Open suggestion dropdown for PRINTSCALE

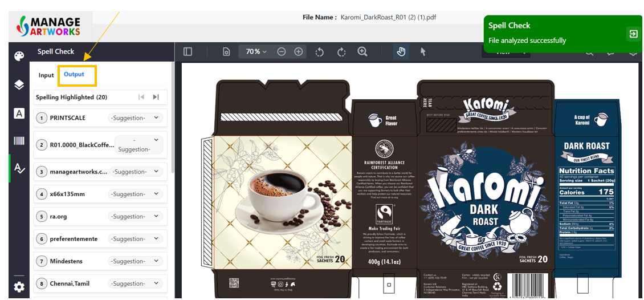(136, 118)
